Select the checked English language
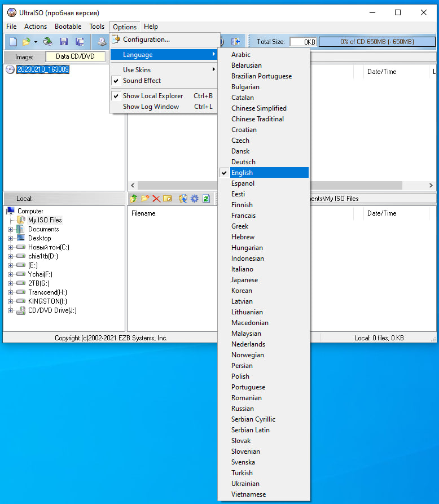Screen dimensions: 439x504 [x=264, y=173]
